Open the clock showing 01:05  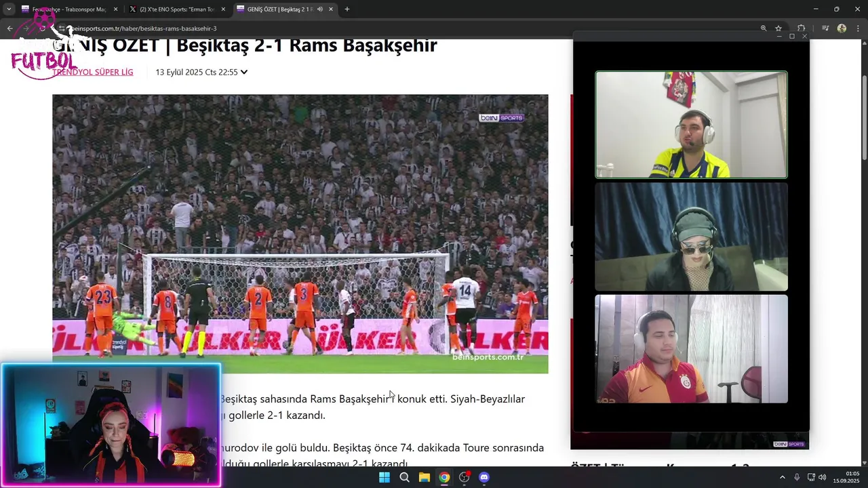[x=847, y=477]
